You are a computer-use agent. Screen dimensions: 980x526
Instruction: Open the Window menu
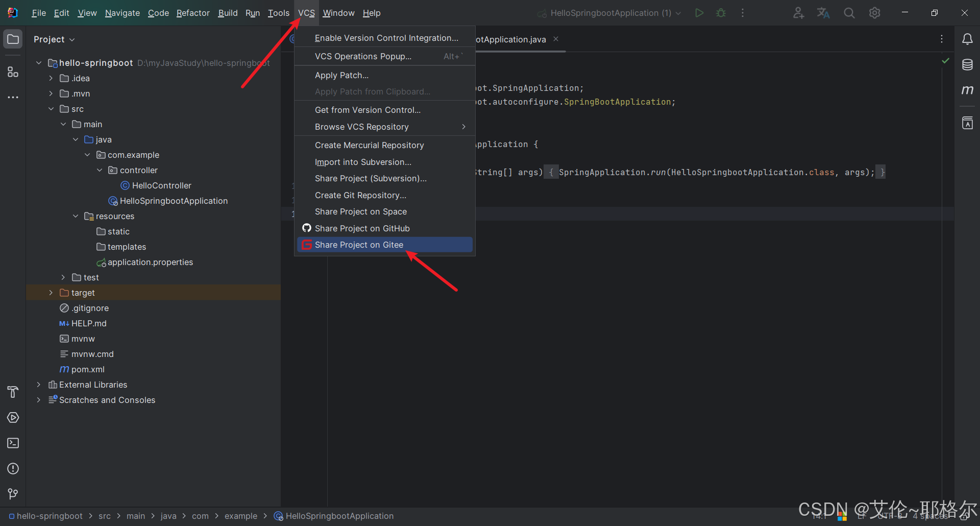(x=338, y=13)
